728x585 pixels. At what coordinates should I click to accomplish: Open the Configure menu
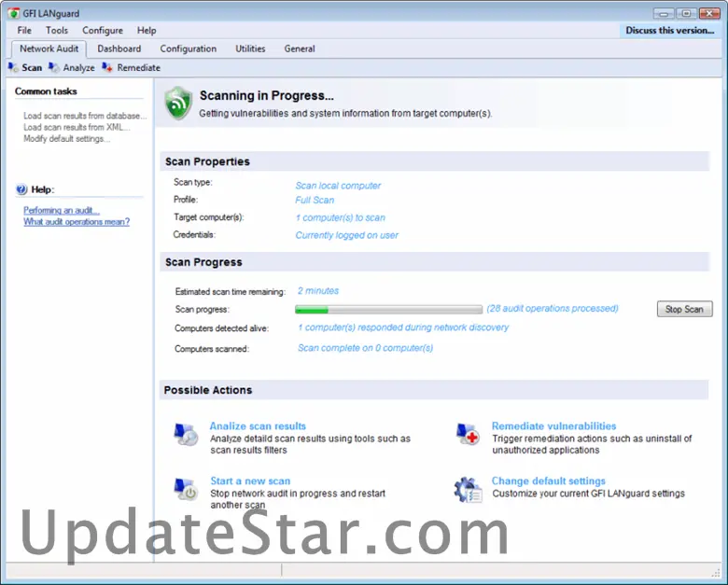[x=103, y=31]
